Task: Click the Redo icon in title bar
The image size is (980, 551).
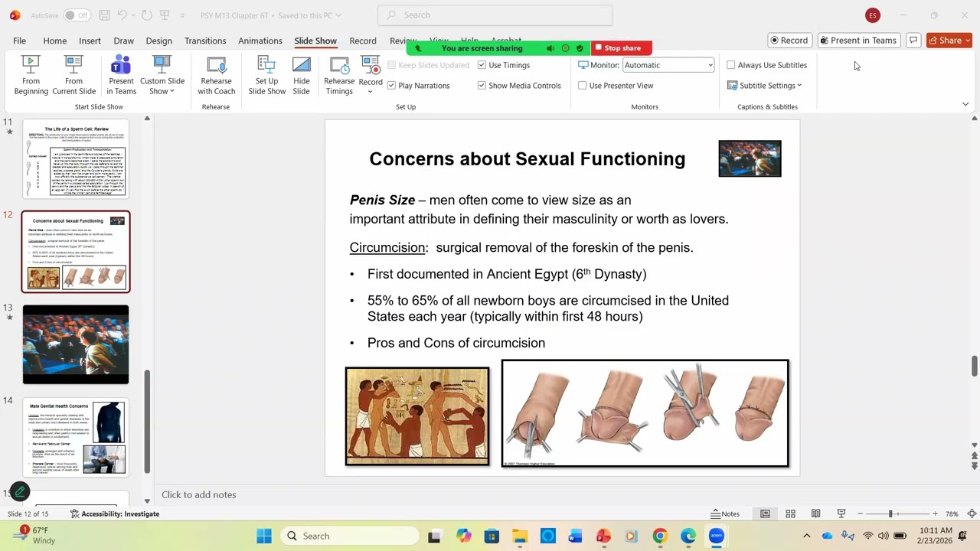Action: coord(146,15)
